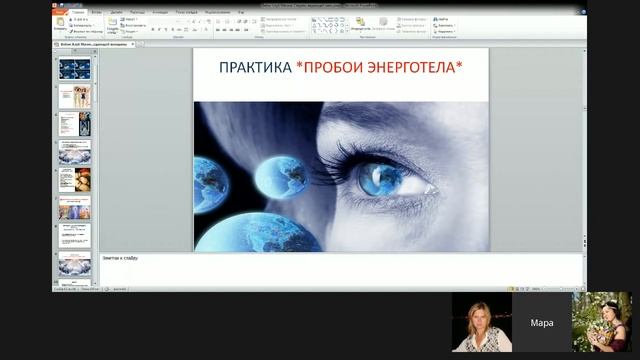This screenshot has width=640, height=360.
Task: Switch to the Animations (Анимация) tab
Action: pyautogui.click(x=160, y=12)
